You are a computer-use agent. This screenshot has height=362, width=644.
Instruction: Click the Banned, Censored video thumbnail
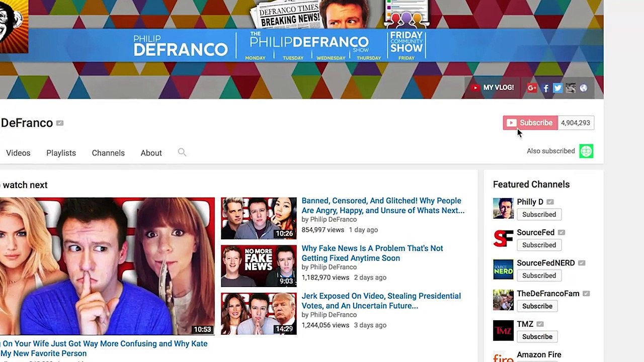coord(259,218)
